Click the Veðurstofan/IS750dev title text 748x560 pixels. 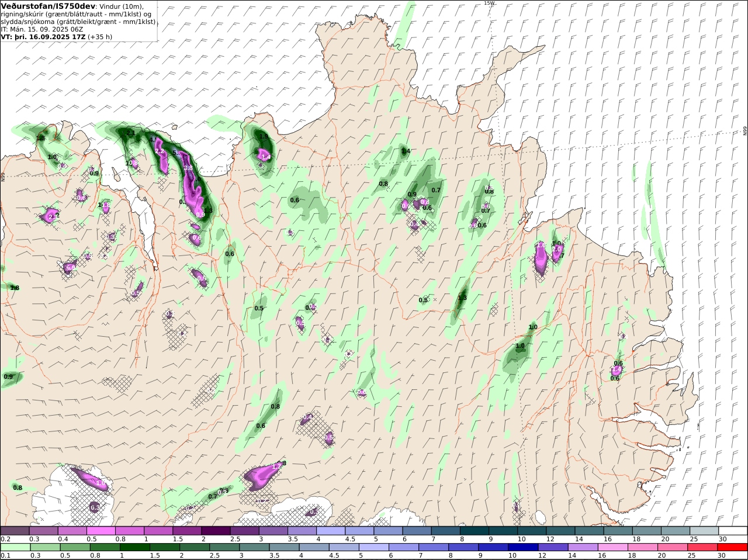[x=48, y=6]
